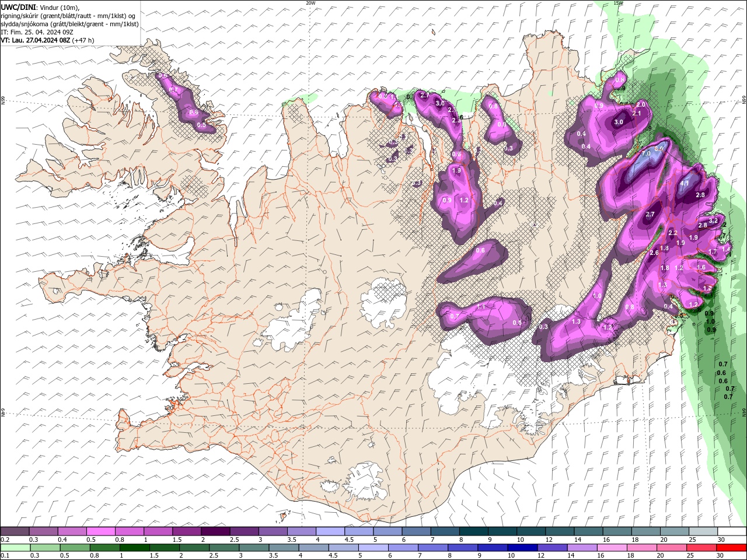This screenshot has width=747, height=560.
Task: Click the "IT: Fim. 25. 04. 2024 09Z" line
Action: click(x=36, y=32)
